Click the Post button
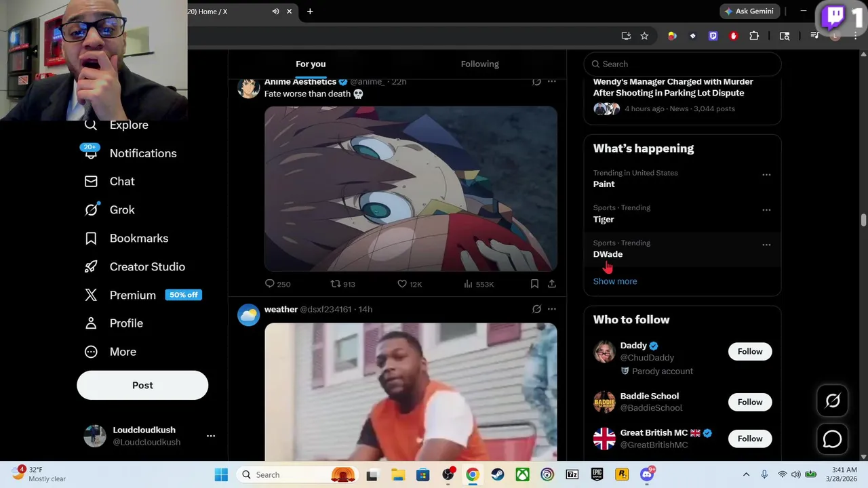Viewport: 868px width, 488px height. [142, 385]
